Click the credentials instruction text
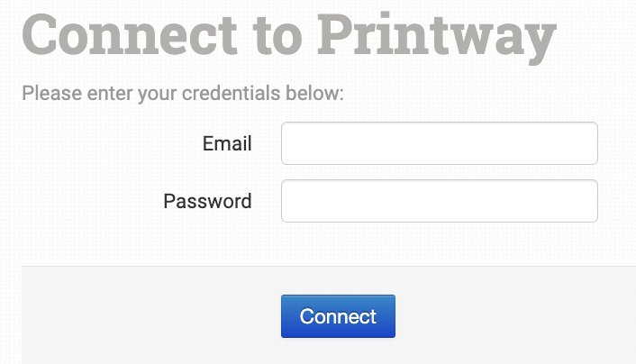The width and height of the screenshot is (636, 364). pos(183,93)
